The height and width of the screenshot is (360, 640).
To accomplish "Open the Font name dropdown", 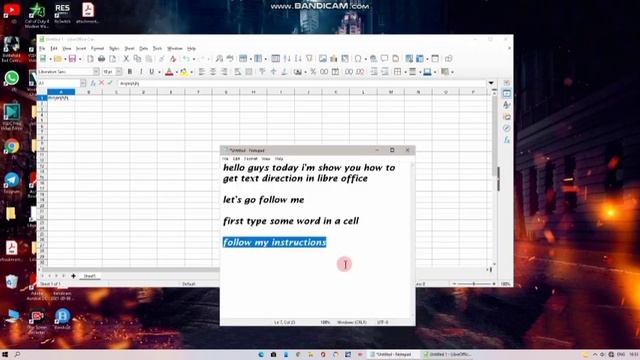I will (x=96, y=72).
